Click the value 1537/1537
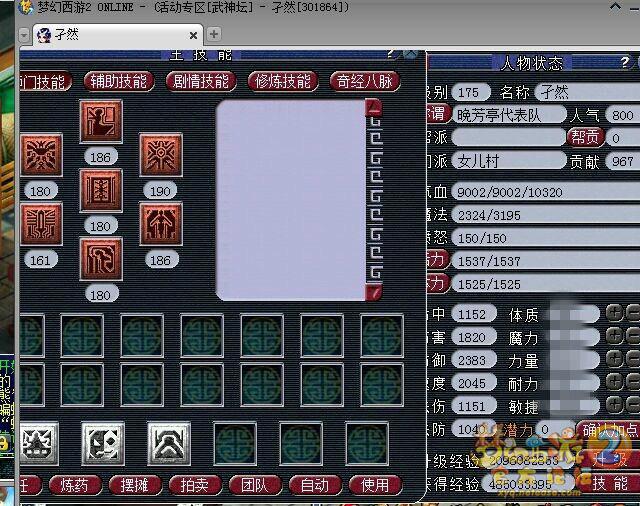 [546, 261]
